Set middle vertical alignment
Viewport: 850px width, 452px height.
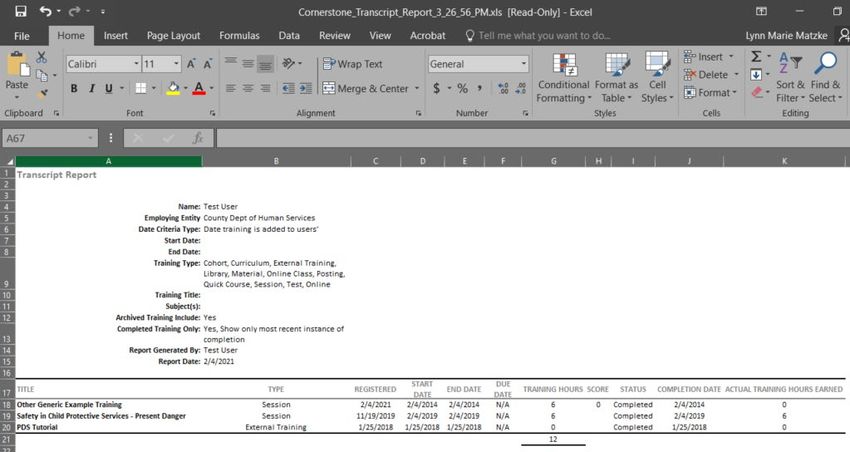pos(248,63)
